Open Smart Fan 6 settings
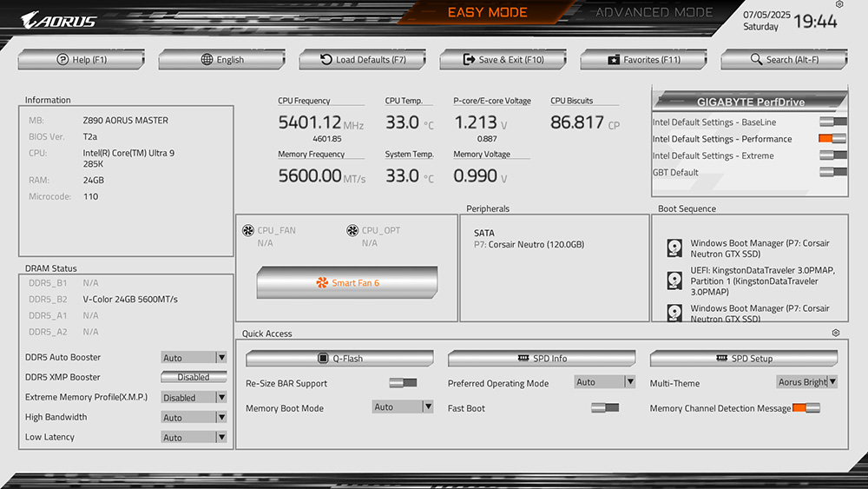The image size is (868, 489). pos(347,282)
